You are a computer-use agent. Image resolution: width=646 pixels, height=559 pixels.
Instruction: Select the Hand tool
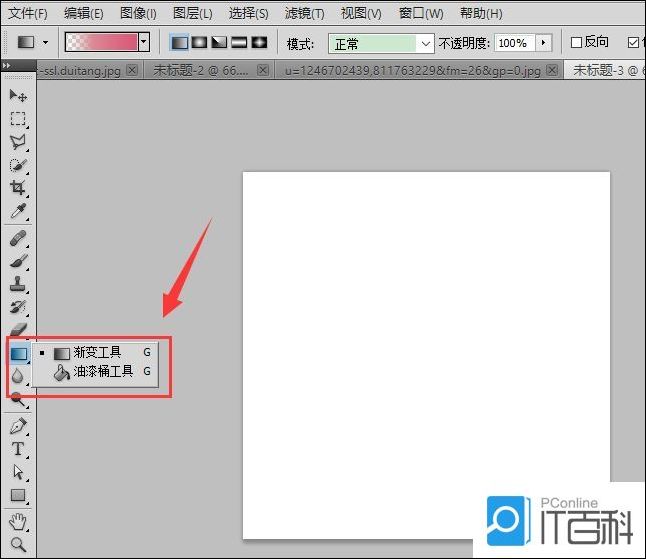point(18,522)
